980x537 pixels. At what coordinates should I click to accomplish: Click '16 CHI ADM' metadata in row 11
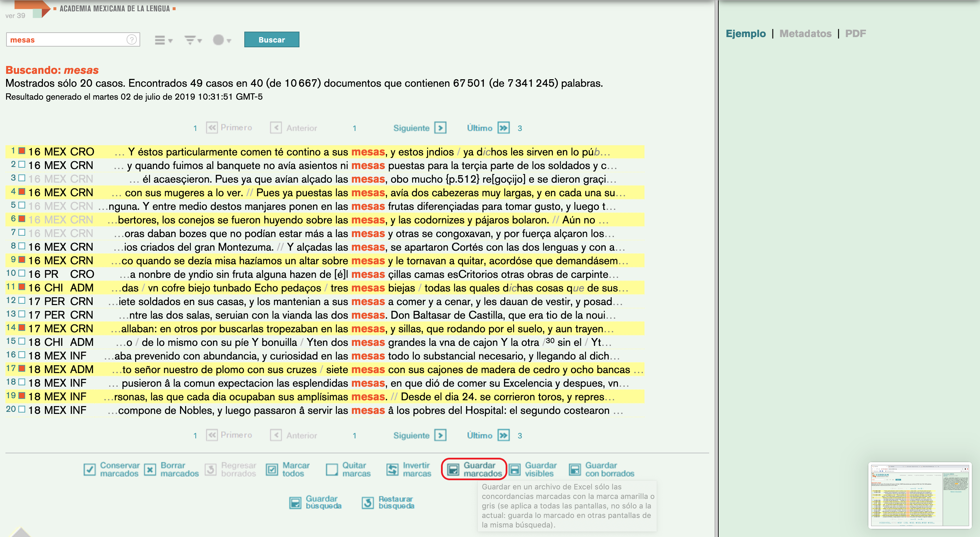pos(61,288)
